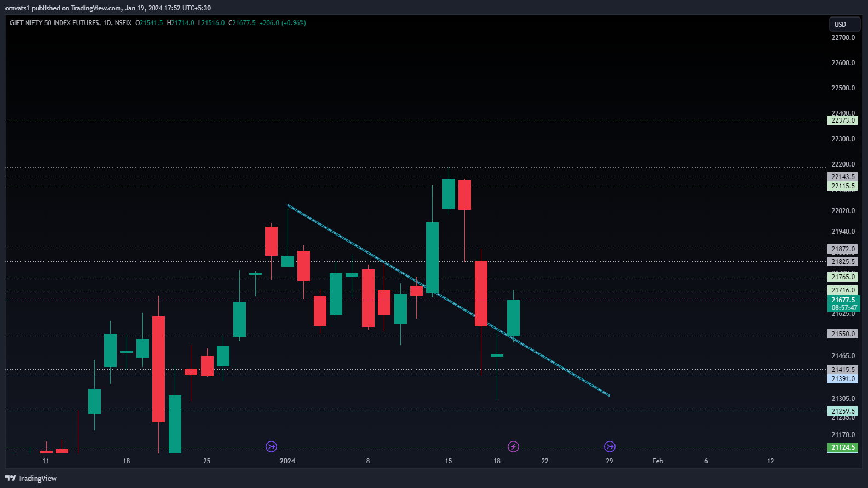Click the 22500.0 price axis tick
868x488 pixels.
[843, 88]
